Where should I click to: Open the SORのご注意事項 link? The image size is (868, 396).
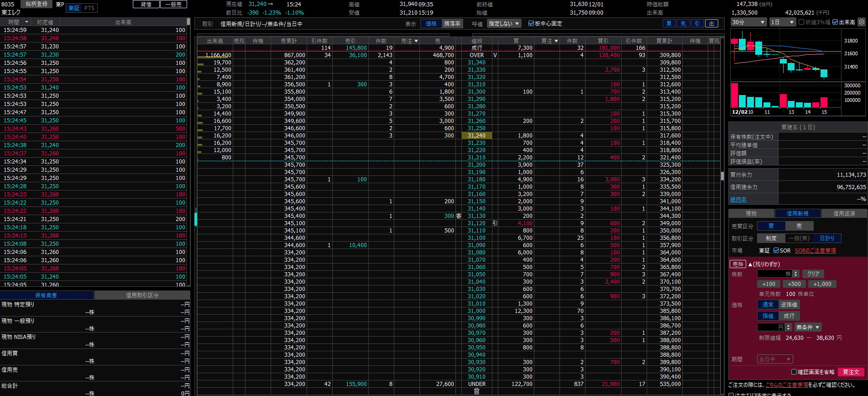(x=815, y=251)
